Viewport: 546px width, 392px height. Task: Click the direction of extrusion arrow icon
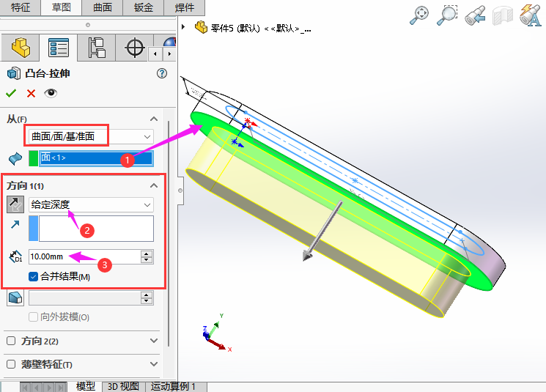tap(15, 224)
